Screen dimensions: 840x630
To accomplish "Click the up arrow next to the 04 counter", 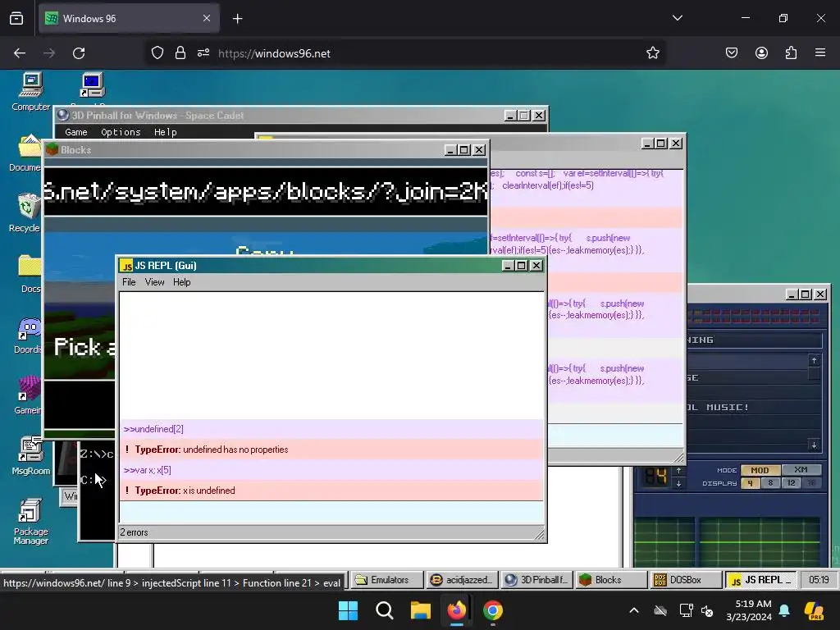I will pyautogui.click(x=678, y=470).
